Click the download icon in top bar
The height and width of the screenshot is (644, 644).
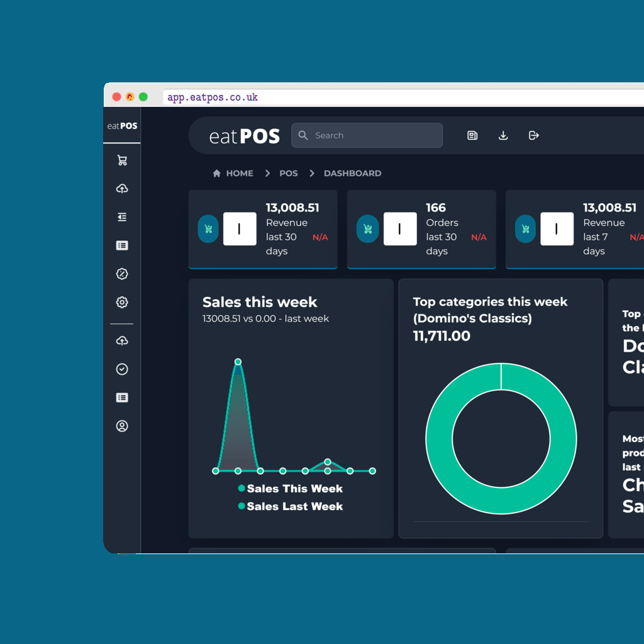tap(503, 135)
